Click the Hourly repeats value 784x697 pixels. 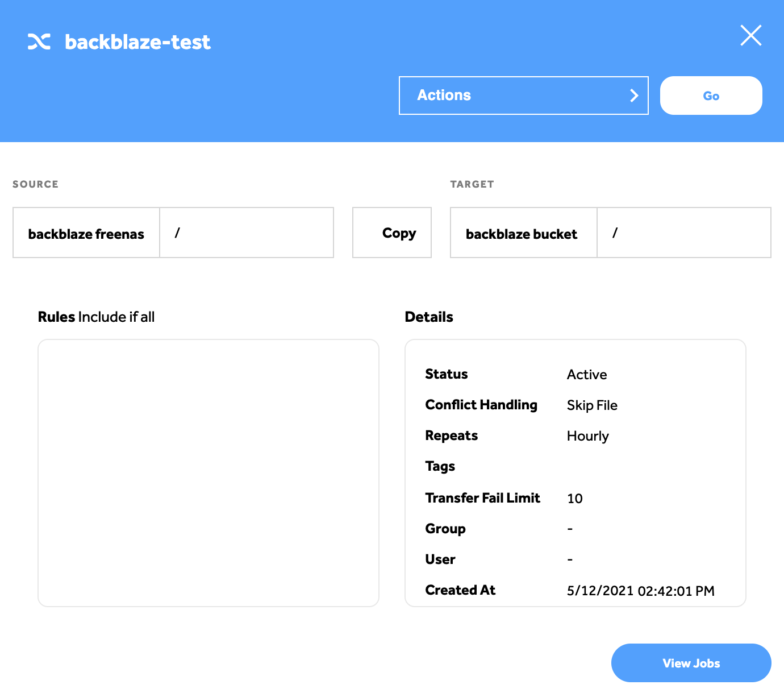pos(588,436)
